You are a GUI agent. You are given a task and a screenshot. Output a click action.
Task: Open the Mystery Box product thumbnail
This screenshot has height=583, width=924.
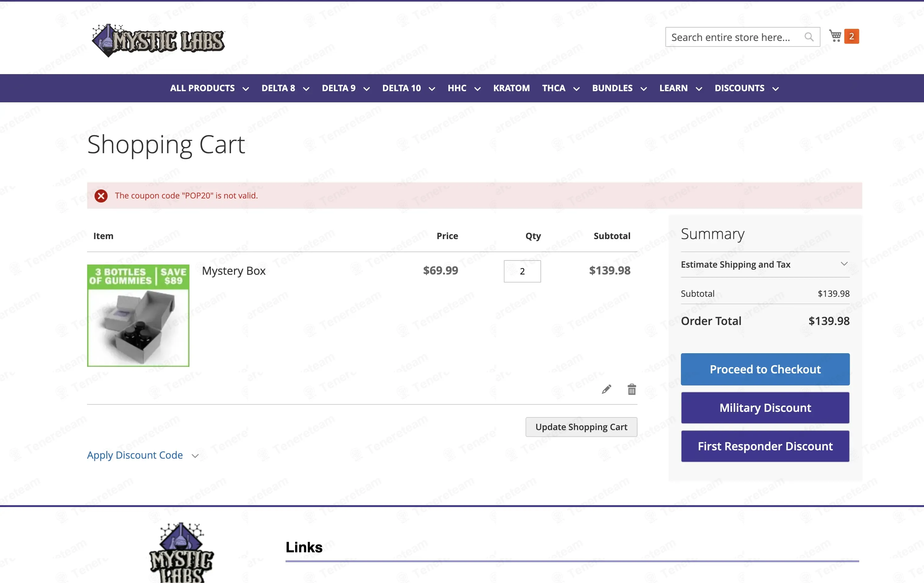click(138, 315)
